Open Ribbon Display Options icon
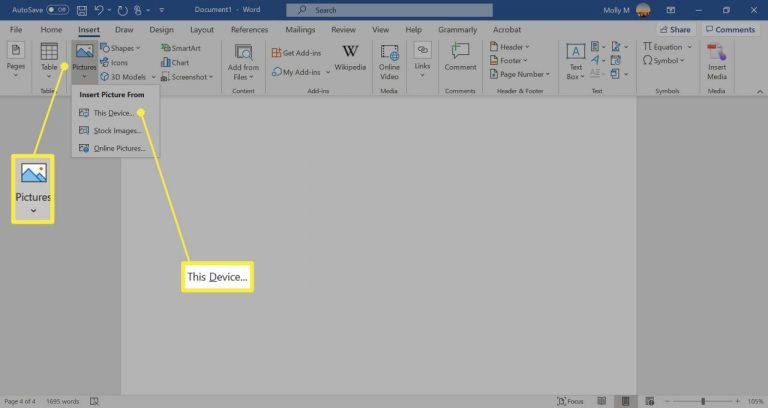768x408 pixels. 671,10
